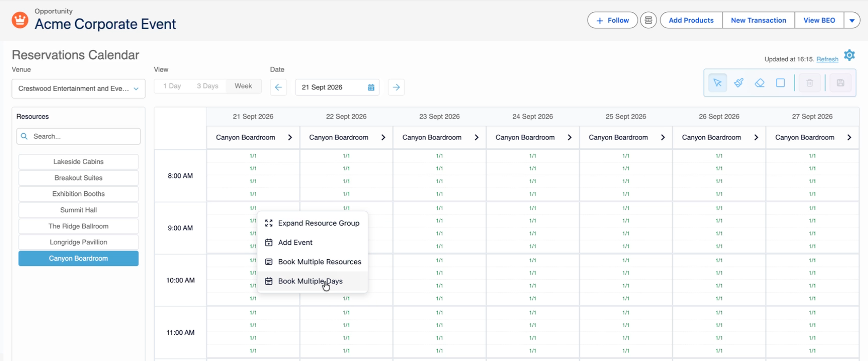Select the paintbrush booking tool
The image size is (868, 361).
pyautogui.click(x=738, y=83)
